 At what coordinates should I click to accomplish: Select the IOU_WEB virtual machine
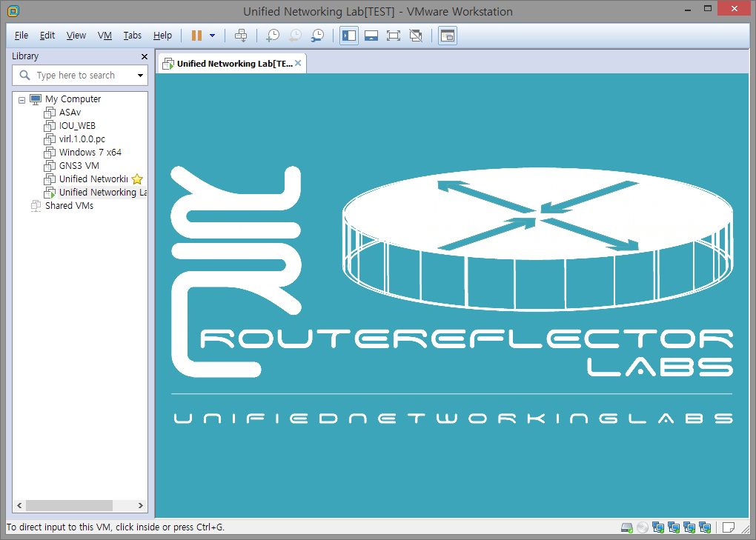[77, 126]
